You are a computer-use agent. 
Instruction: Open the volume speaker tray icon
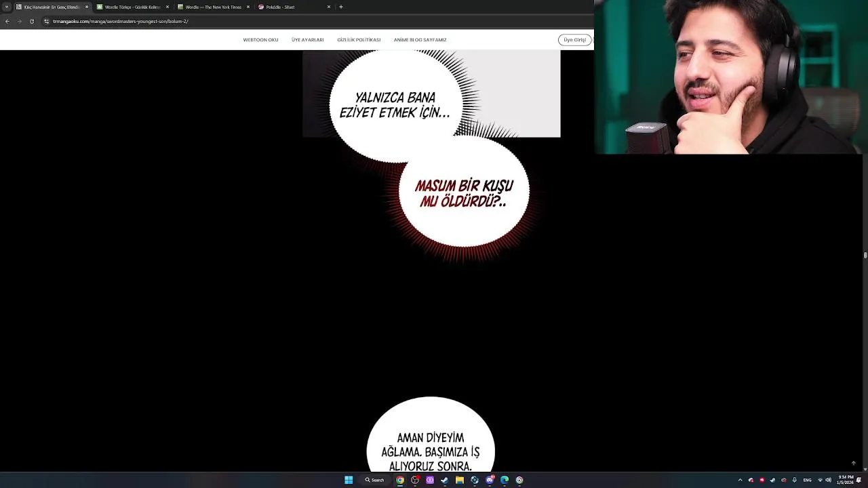point(828,480)
